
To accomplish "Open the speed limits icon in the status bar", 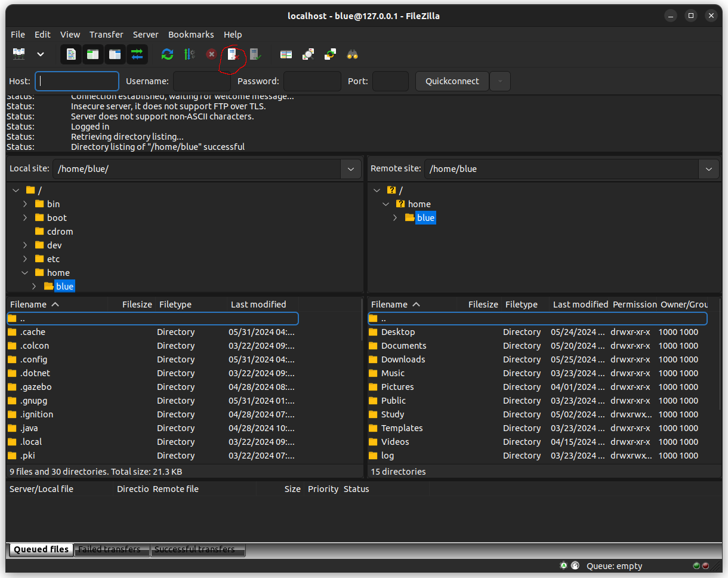I will (x=575, y=565).
